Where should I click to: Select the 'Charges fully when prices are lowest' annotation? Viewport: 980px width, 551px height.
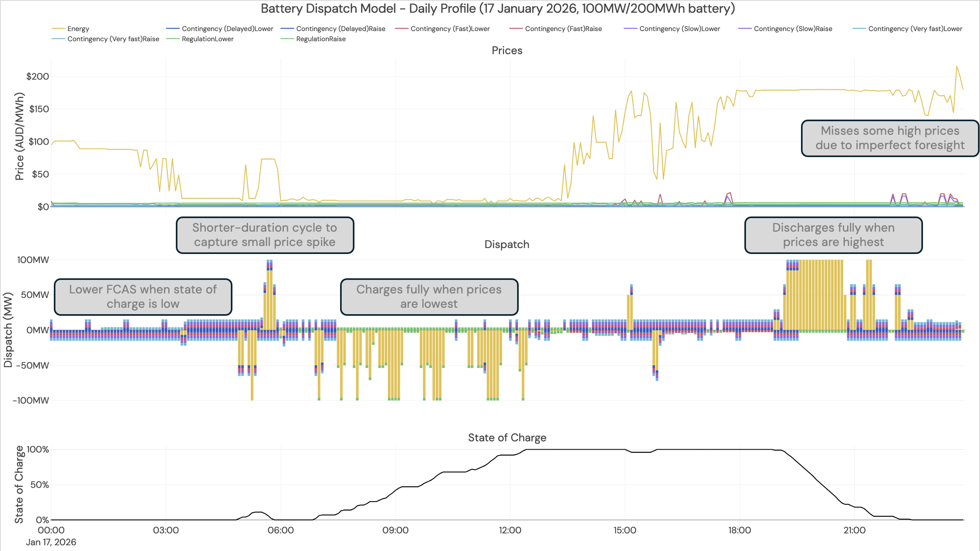pos(429,297)
